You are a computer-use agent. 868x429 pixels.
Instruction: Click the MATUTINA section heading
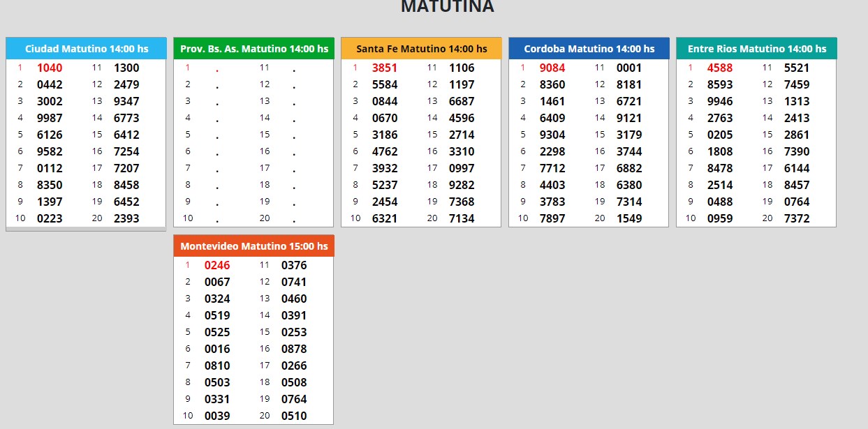[x=447, y=7]
